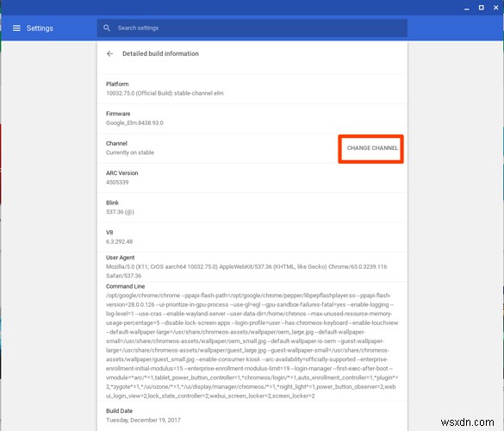Click the Blink label
Image resolution: width=504 pixels, height=431 pixels.
point(112,203)
